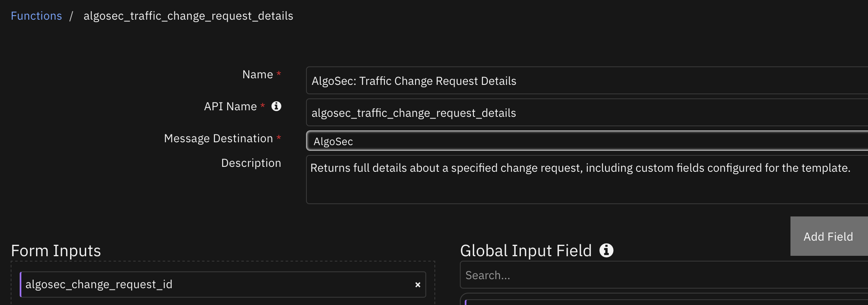This screenshot has height=305, width=868.
Task: Click the API Name info icon
Action: [x=276, y=106]
